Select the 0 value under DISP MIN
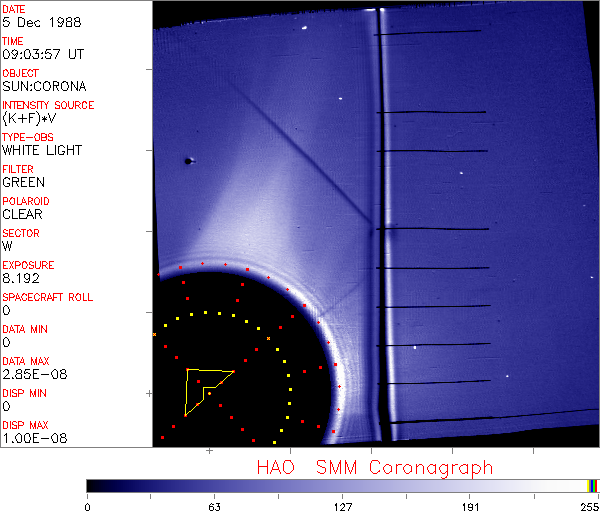The width and height of the screenshot is (600, 512). [x=6, y=406]
